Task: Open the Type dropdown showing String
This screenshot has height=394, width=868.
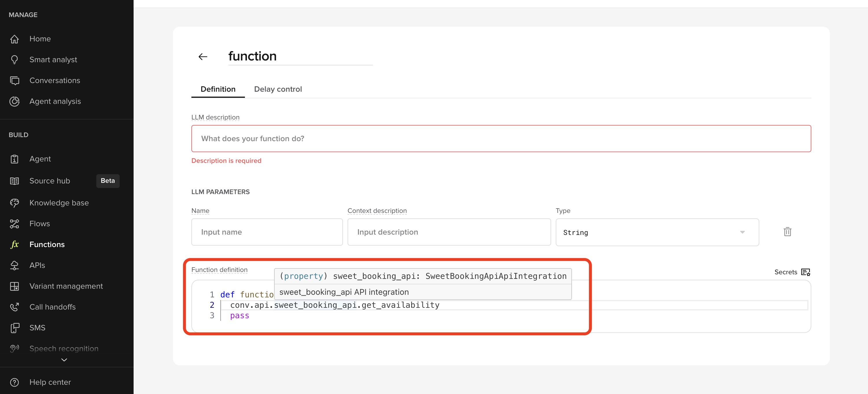Action: pyautogui.click(x=657, y=232)
